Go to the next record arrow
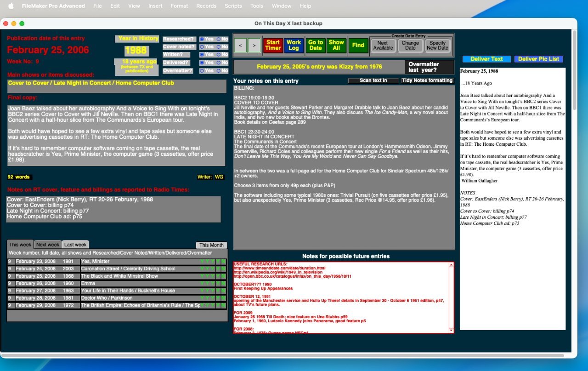The width and height of the screenshot is (588, 371). (254, 45)
